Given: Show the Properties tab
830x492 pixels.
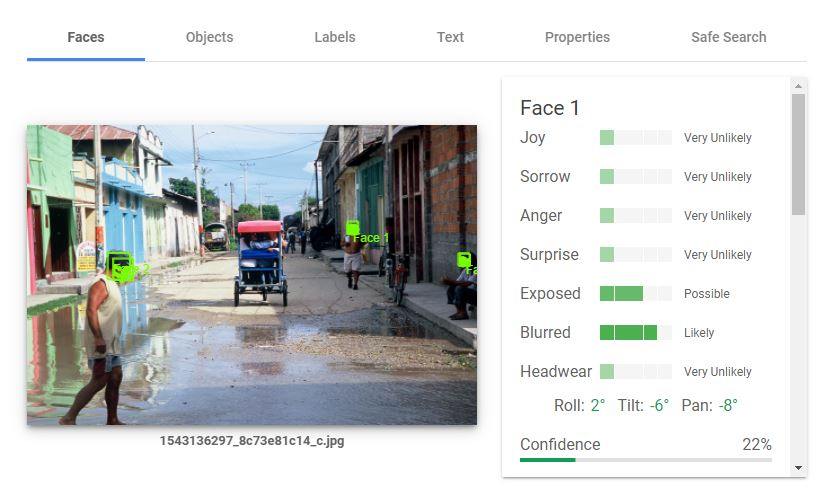Looking at the screenshot, I should pos(577,37).
